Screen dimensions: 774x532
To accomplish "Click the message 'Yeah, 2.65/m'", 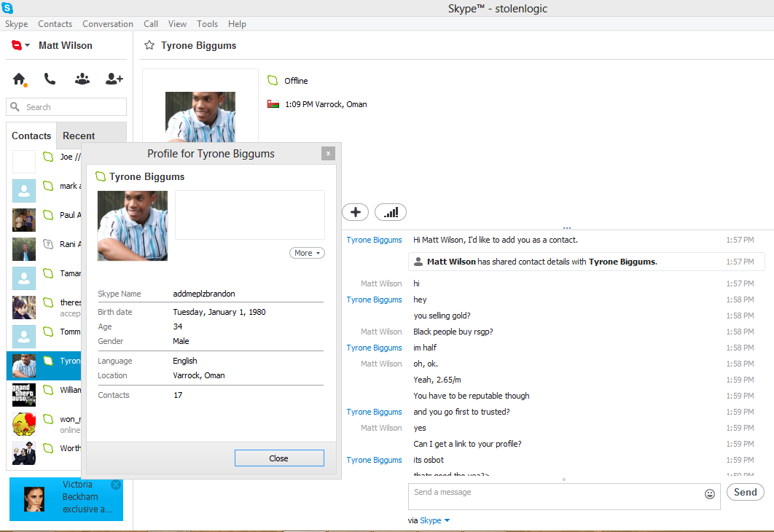I will tap(437, 380).
